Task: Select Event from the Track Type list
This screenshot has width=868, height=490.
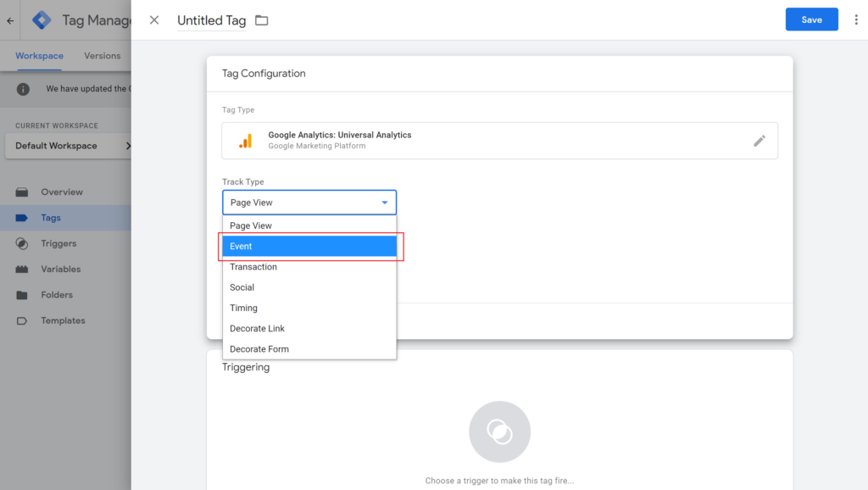Action: pyautogui.click(x=309, y=247)
